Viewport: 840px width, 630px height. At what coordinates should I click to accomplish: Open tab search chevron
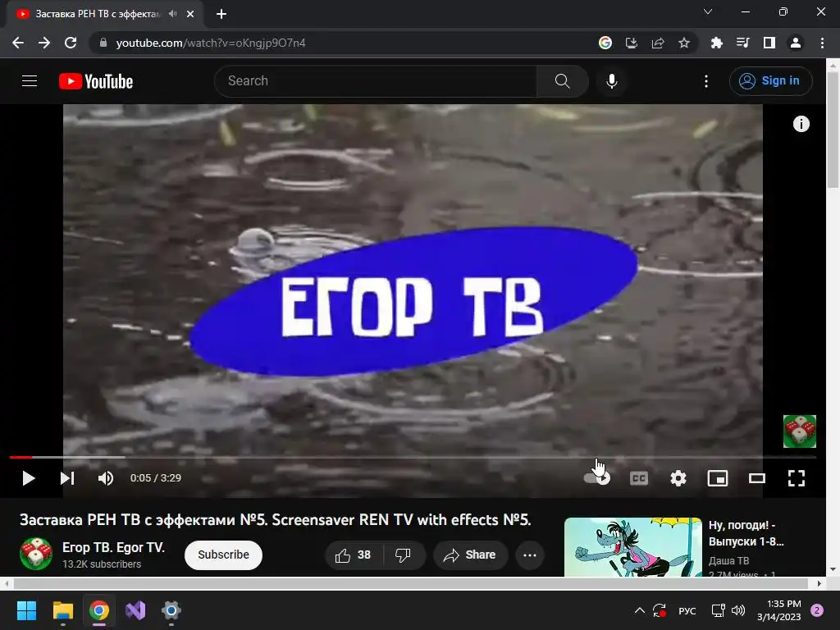708,11
